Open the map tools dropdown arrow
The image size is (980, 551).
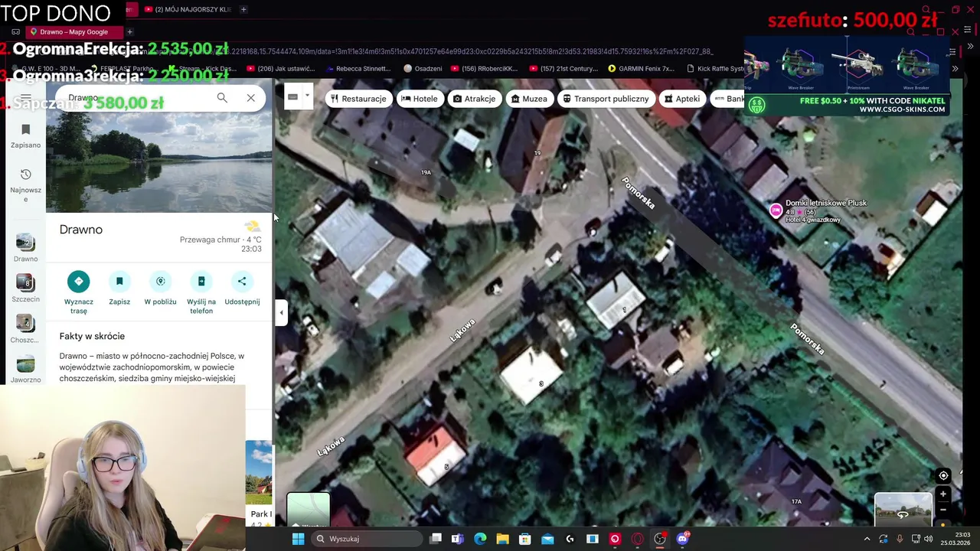pyautogui.click(x=307, y=96)
